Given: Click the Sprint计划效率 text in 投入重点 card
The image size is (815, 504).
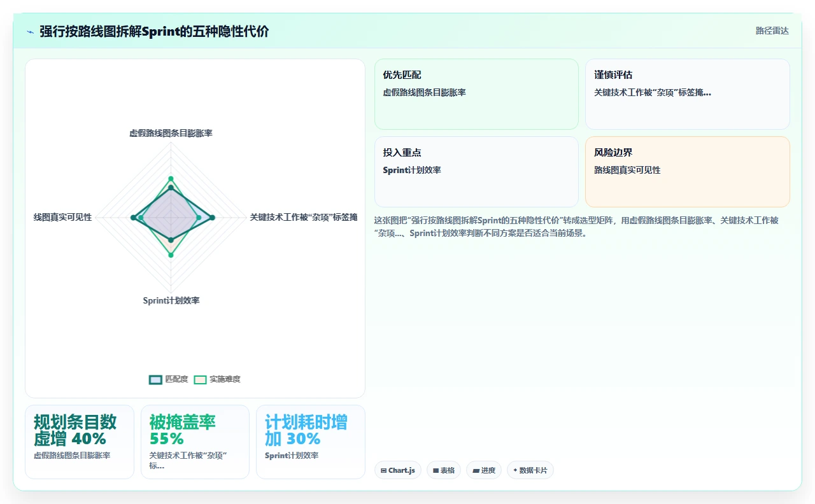Looking at the screenshot, I should coord(412,170).
